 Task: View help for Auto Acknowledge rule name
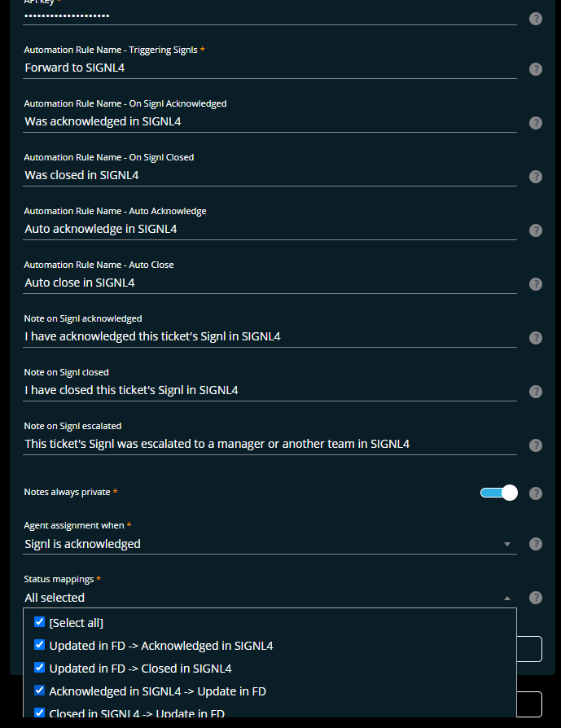coord(536,230)
